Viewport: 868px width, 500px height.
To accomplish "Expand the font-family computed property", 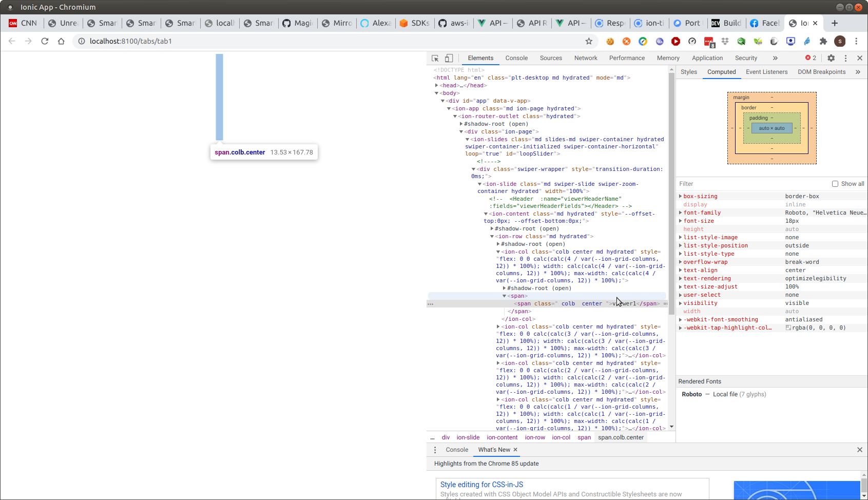I will click(681, 213).
